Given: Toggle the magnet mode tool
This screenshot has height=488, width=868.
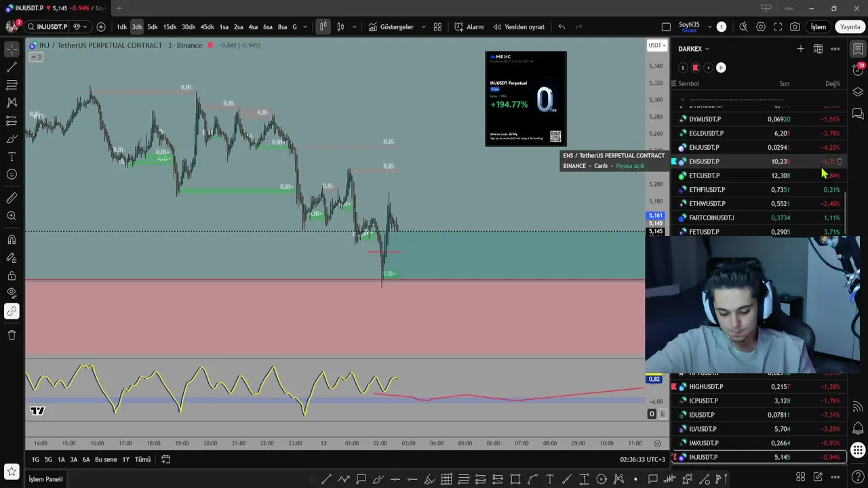Looking at the screenshot, I should pos(12,240).
